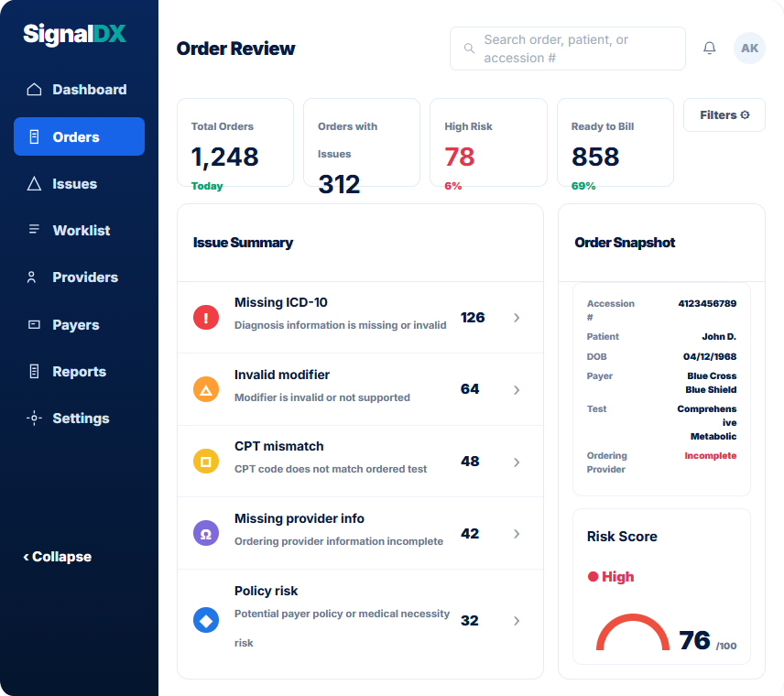Click the blue Policy risk diamond icon
This screenshot has height=696, width=784.
pyautogui.click(x=206, y=621)
